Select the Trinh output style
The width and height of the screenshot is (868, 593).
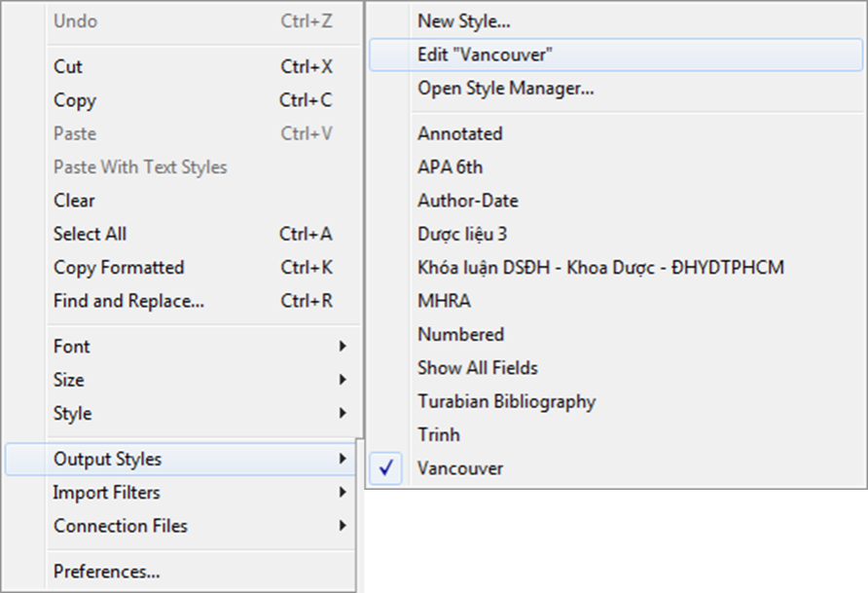pyautogui.click(x=616, y=434)
